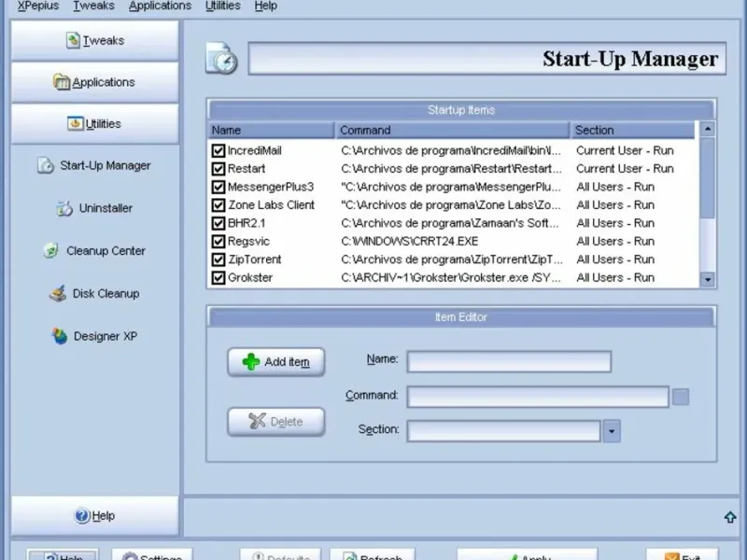Click the startup list scrollbar thumb
This screenshot has width=747, height=560.
coord(708,178)
